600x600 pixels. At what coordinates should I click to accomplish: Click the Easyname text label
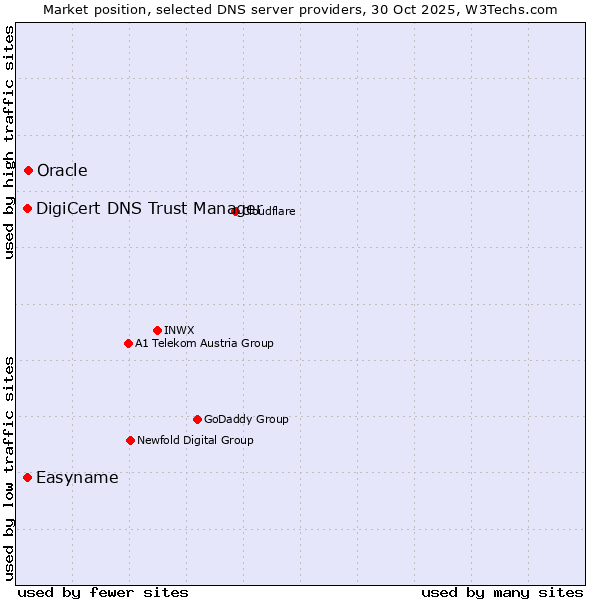point(77,478)
